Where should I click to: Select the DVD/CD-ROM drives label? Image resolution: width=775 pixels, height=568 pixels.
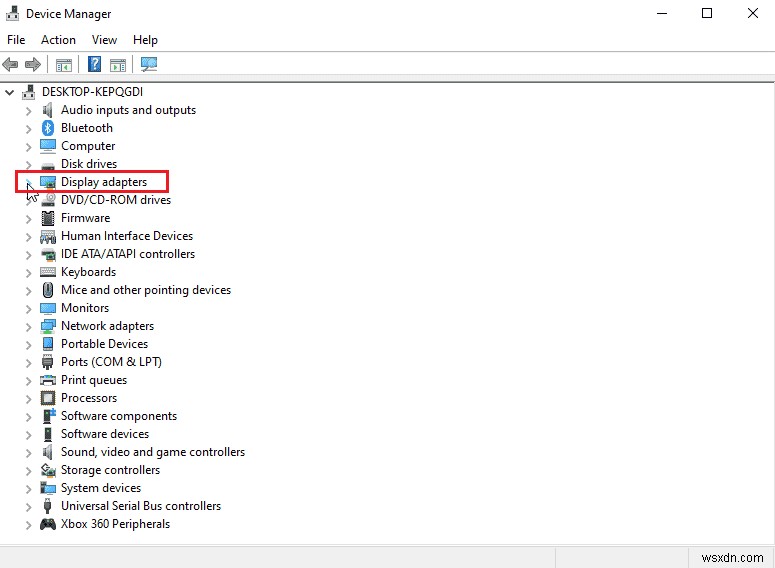click(x=116, y=200)
